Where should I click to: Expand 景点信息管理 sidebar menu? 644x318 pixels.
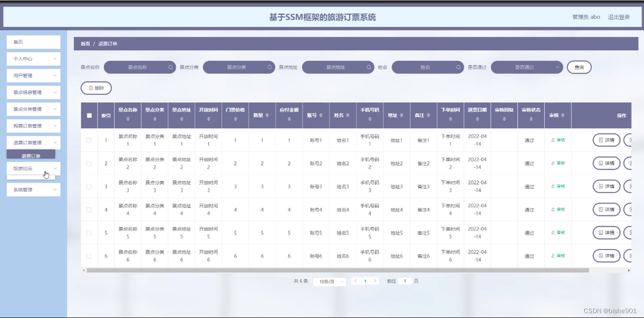34,92
